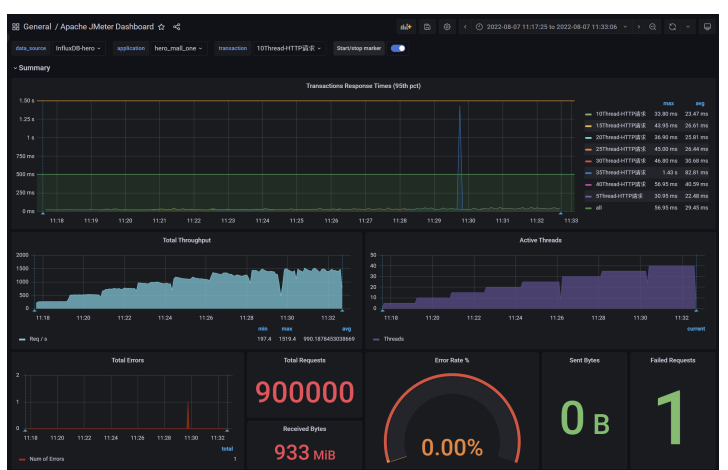Click the response time spike near 11:30
This screenshot has width=728, height=470.
tap(460, 158)
